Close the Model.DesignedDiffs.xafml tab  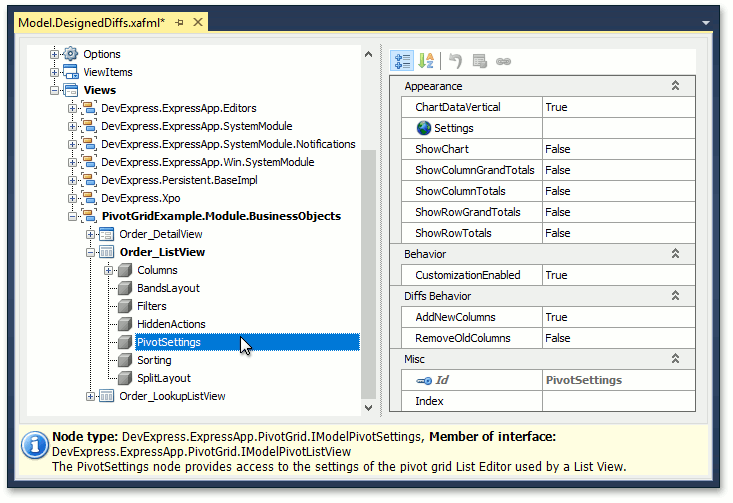point(198,22)
